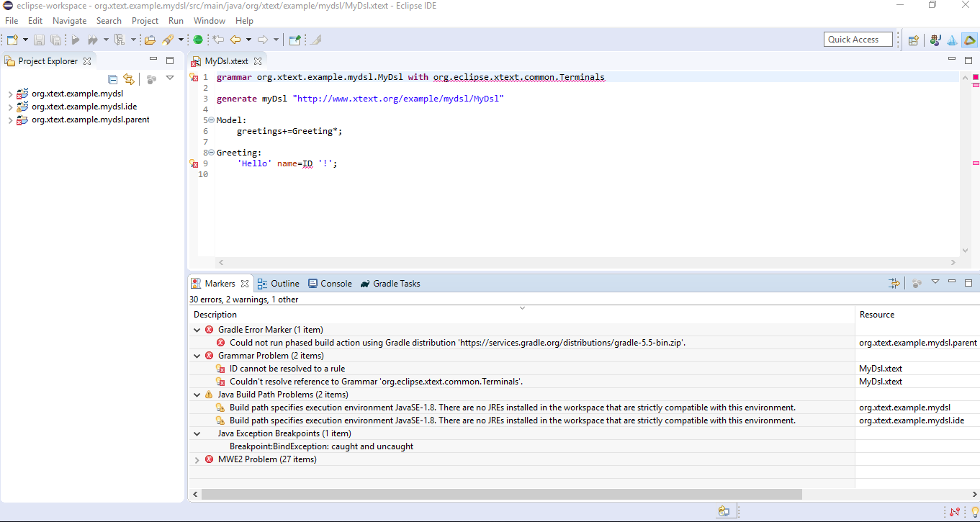Screen dimensions: 980x522
Task: Click the Open Type folder icon
Action: tap(150, 40)
